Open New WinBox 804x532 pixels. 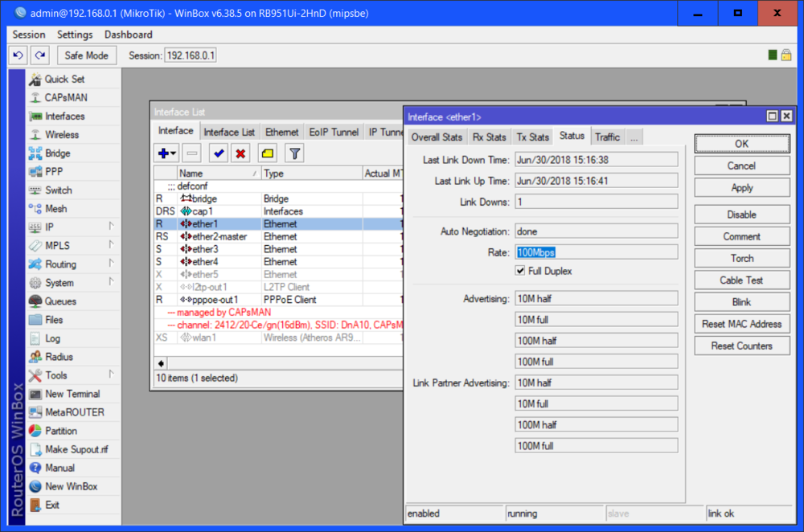[72, 486]
